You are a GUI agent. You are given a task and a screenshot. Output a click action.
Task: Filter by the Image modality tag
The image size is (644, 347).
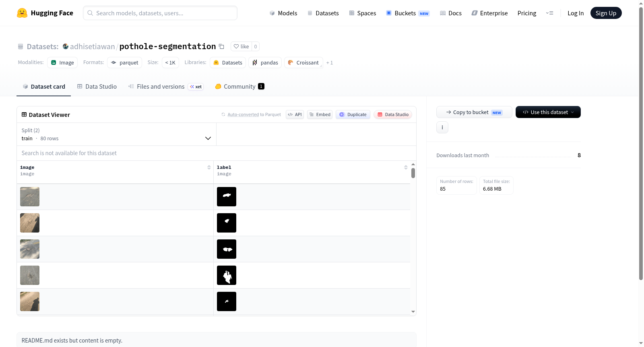click(62, 62)
